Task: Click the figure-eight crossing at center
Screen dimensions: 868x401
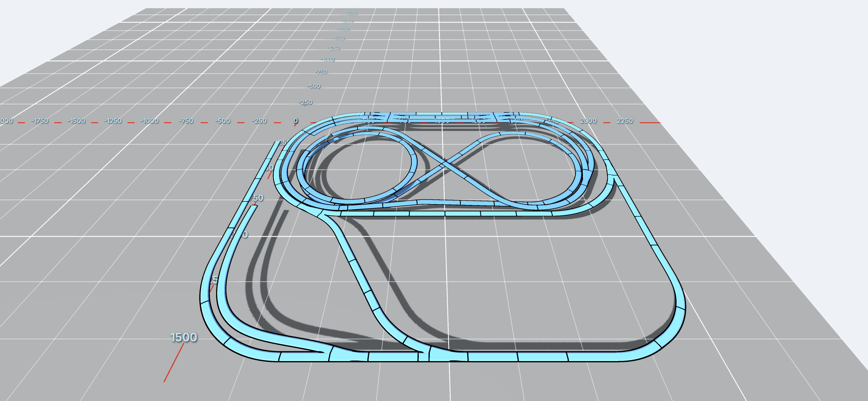Action: coord(444,164)
